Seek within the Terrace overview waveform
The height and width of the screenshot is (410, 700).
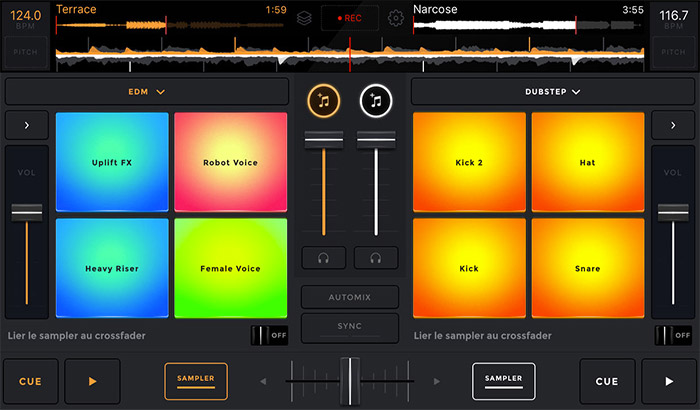pyautogui.click(x=170, y=25)
